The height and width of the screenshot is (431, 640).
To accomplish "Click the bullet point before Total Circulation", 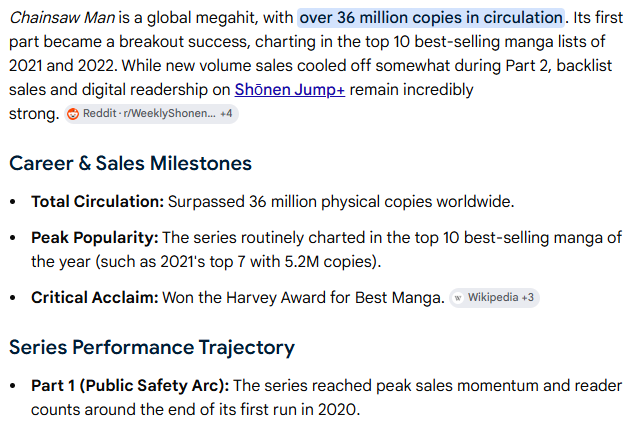I will click(13, 202).
